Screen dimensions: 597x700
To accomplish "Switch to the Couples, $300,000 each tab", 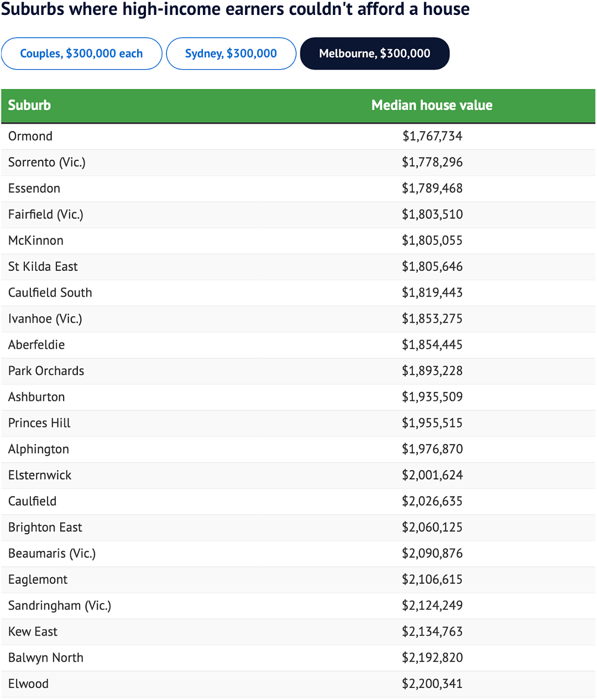I will pos(82,54).
